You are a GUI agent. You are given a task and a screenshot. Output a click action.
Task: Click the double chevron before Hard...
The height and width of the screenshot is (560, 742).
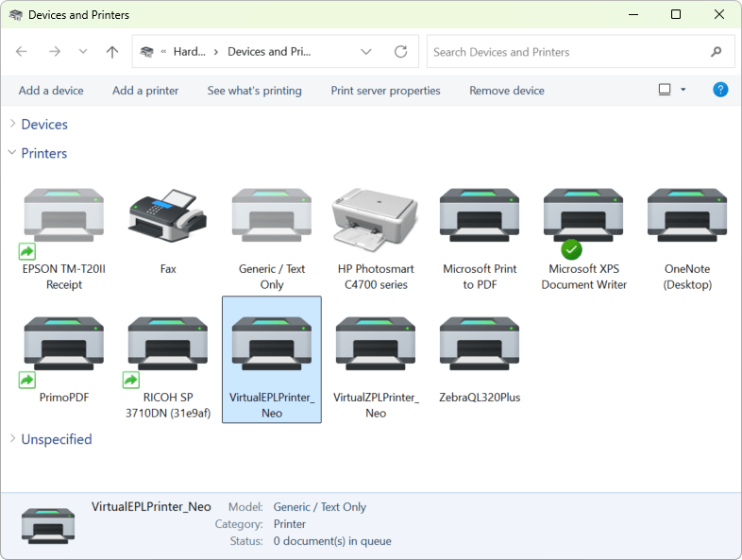pyautogui.click(x=163, y=52)
